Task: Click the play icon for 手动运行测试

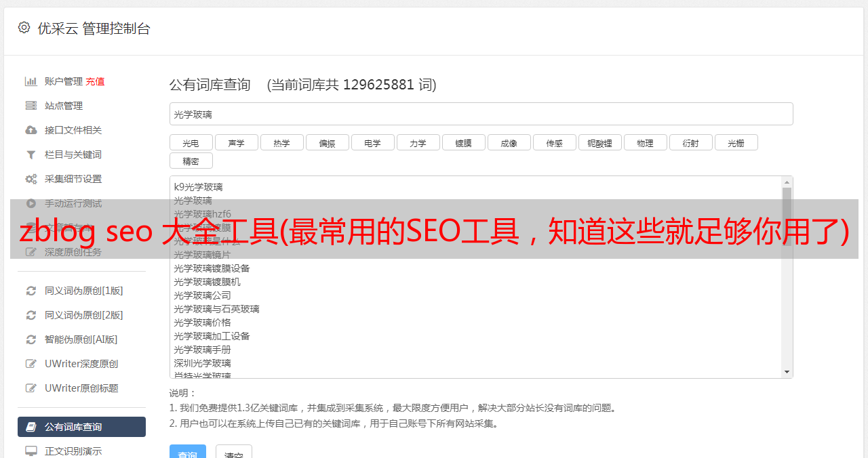Action: click(x=31, y=203)
